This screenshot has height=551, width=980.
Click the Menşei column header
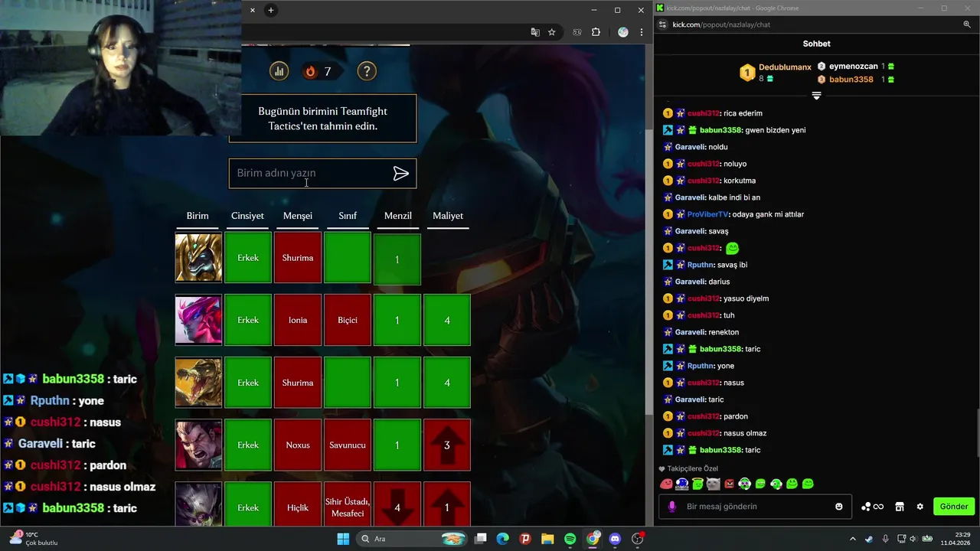point(298,216)
